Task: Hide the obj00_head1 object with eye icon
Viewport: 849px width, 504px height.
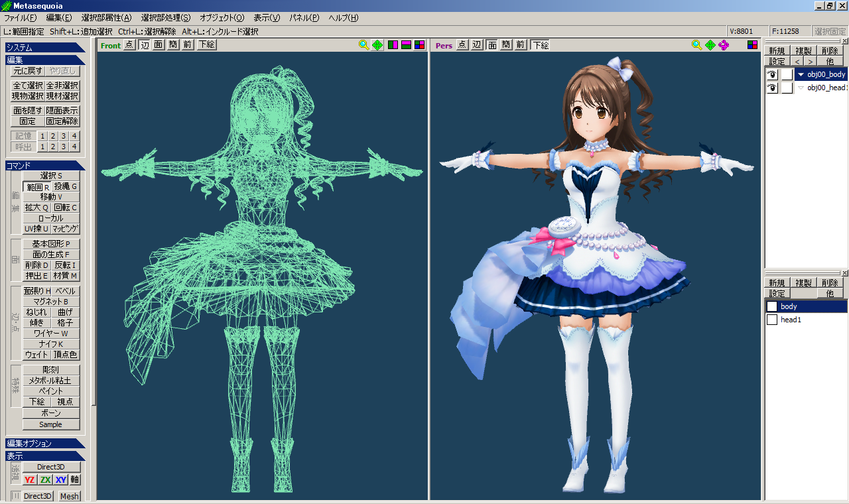Action: click(x=772, y=88)
